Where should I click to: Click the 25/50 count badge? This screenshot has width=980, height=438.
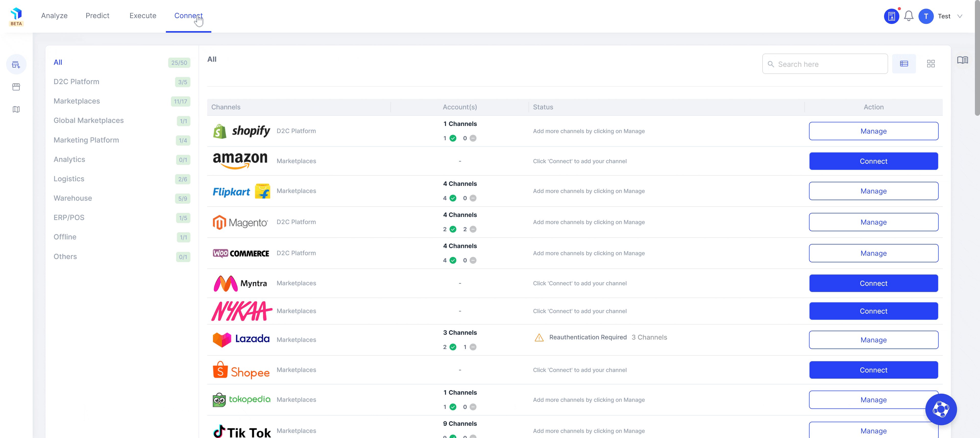pos(179,63)
